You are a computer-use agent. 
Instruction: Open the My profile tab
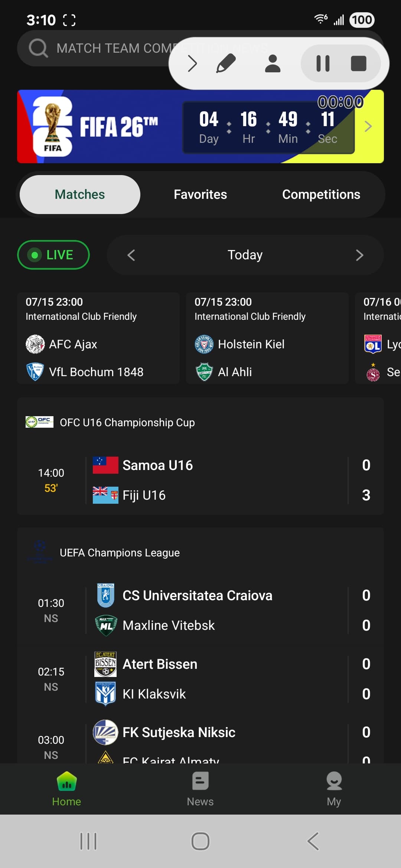click(334, 789)
